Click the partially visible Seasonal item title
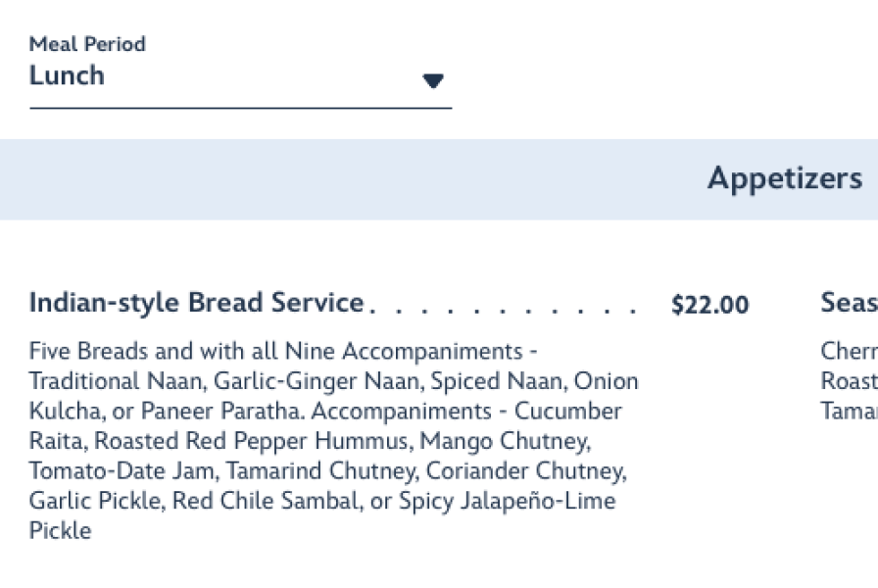The height and width of the screenshot is (588, 878). (x=851, y=303)
